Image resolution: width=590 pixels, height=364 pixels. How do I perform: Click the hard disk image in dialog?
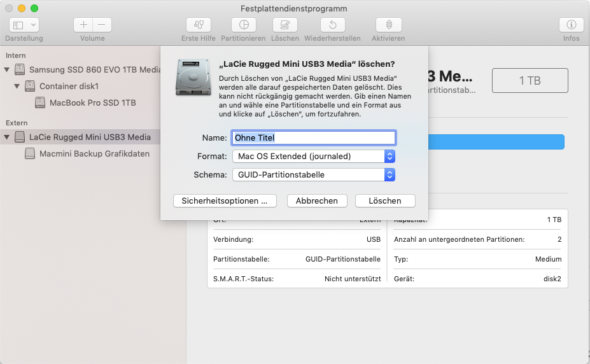193,78
